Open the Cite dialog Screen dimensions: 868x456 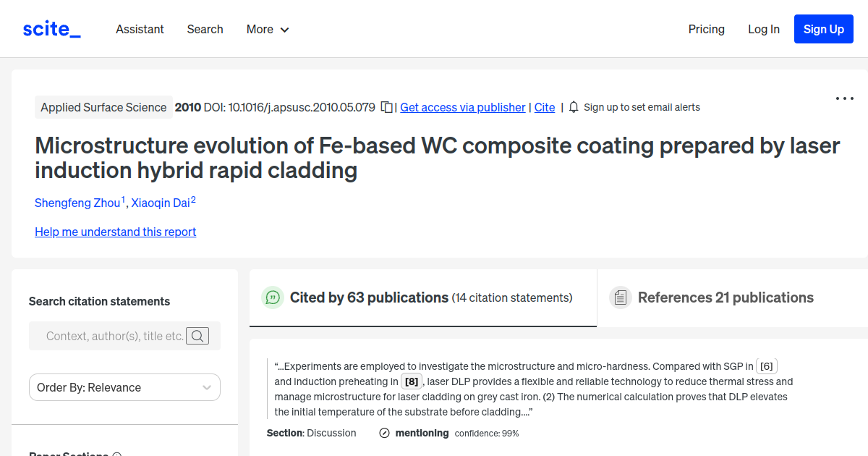pos(545,107)
